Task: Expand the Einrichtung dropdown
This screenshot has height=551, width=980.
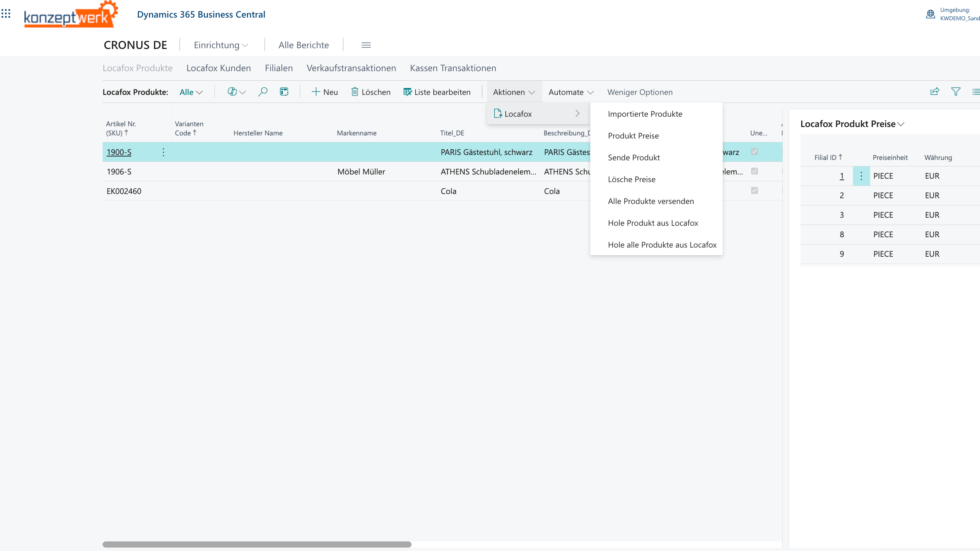Action: click(221, 45)
